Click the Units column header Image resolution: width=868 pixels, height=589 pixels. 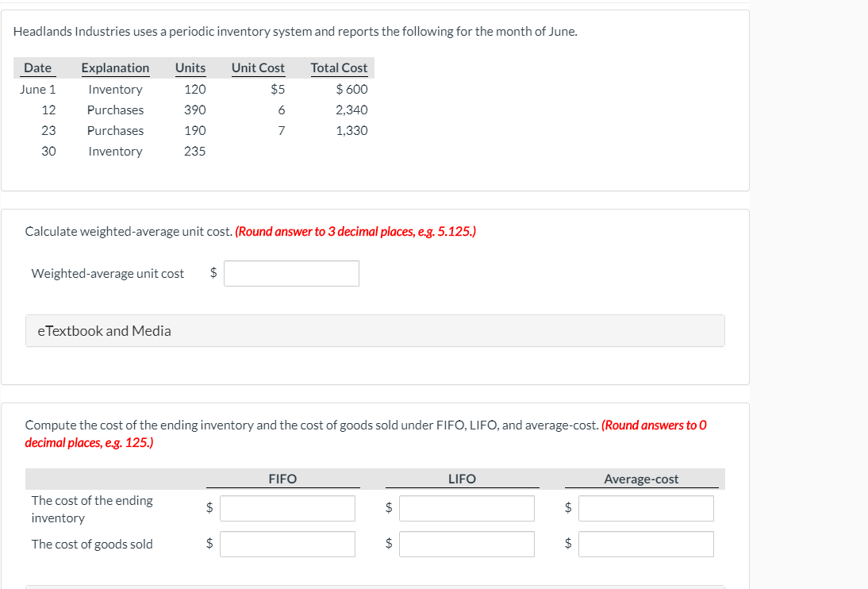pyautogui.click(x=190, y=68)
